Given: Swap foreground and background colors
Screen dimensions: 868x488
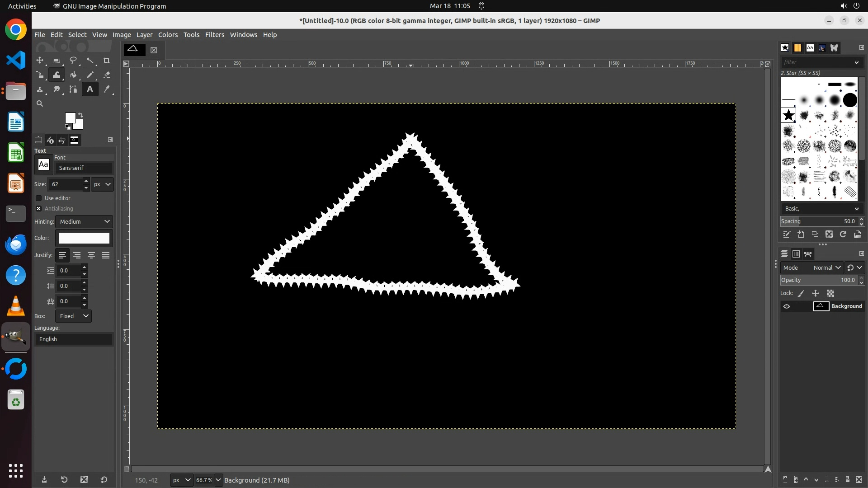Looking at the screenshot, I should [x=80, y=115].
